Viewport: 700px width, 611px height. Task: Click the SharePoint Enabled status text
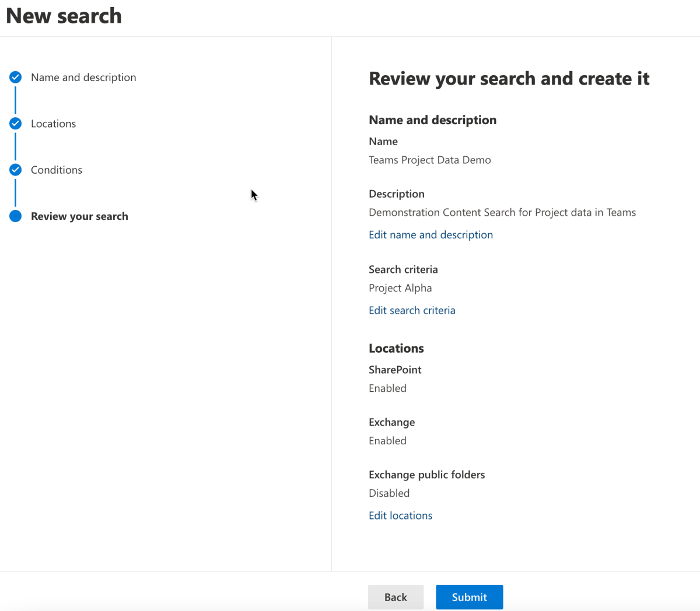click(x=387, y=388)
